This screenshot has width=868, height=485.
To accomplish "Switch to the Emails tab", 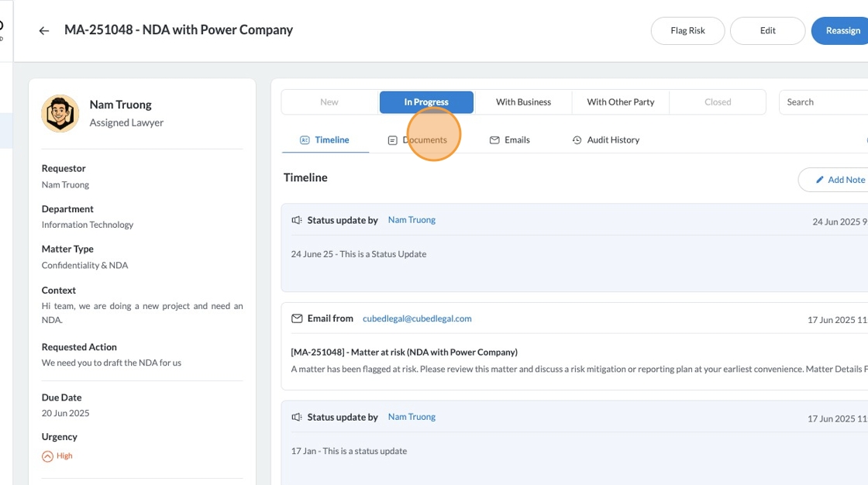I will (x=510, y=140).
